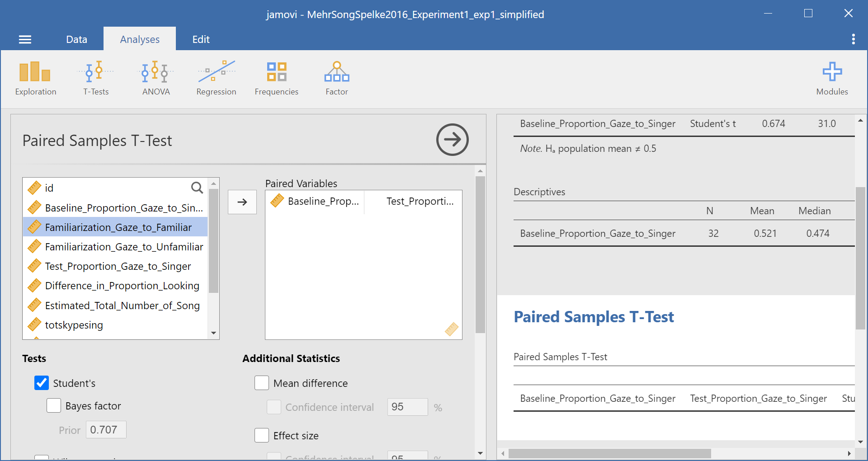
Task: Switch to the Edit tab
Action: point(201,39)
